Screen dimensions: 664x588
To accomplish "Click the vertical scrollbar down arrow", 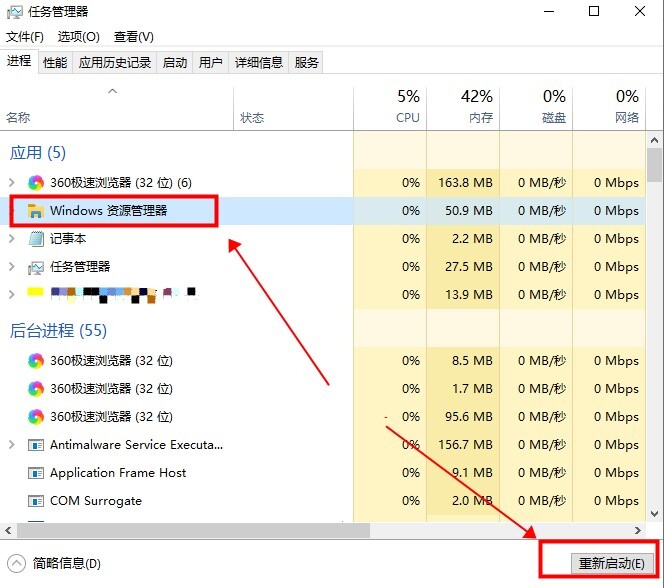I will point(655,512).
